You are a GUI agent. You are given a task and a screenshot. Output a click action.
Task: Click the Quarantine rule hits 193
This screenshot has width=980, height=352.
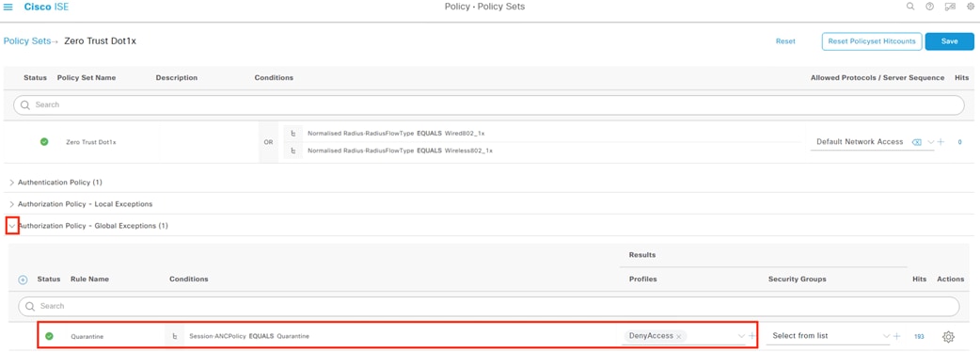[919, 336]
